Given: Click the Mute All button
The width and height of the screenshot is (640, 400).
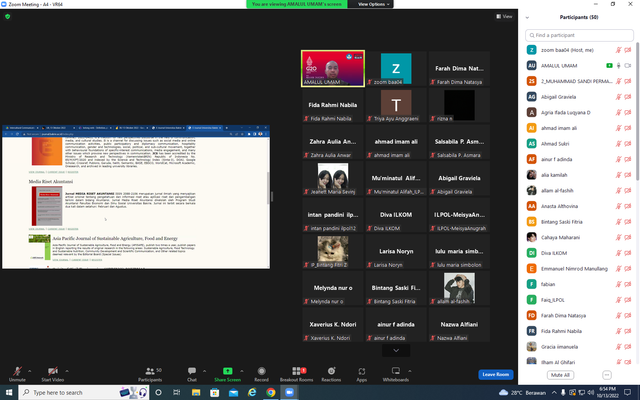Looking at the screenshot, I should point(560,375).
